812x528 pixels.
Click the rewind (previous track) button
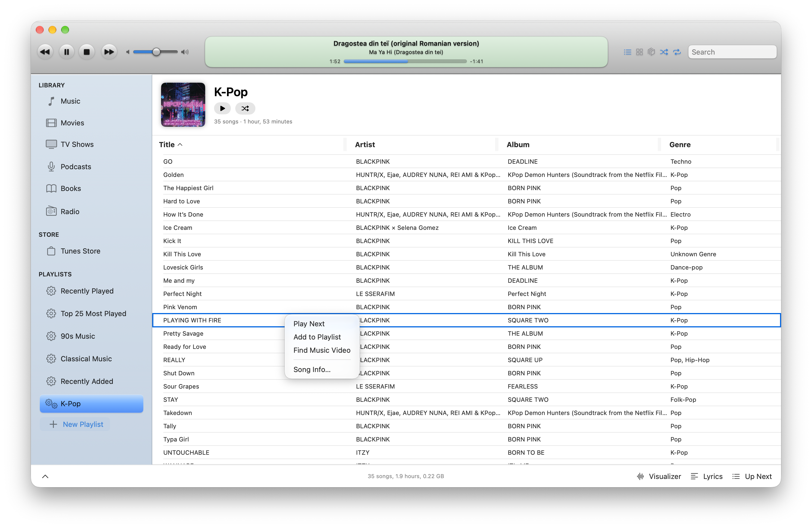pyautogui.click(x=45, y=52)
